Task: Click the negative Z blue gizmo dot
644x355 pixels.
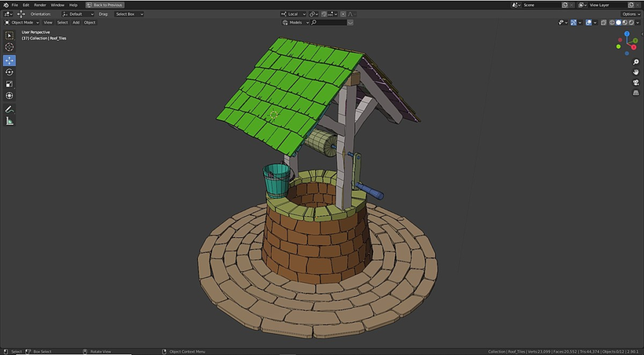Action: (x=627, y=53)
